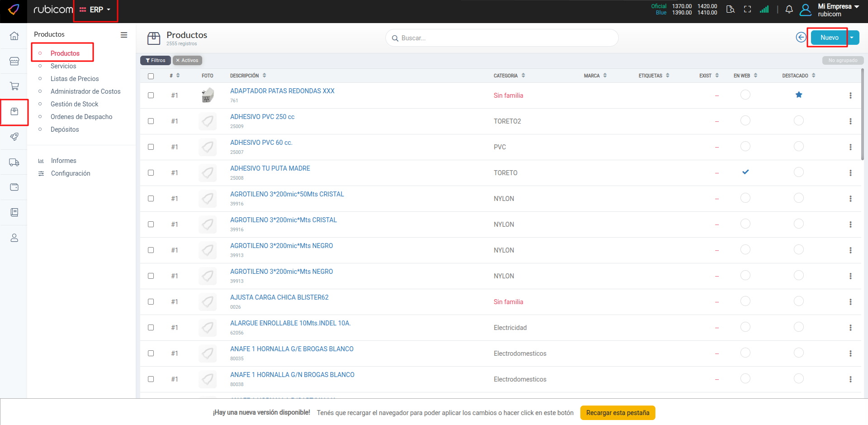Collapse the Productos side menu with hamburger icon

click(x=123, y=35)
